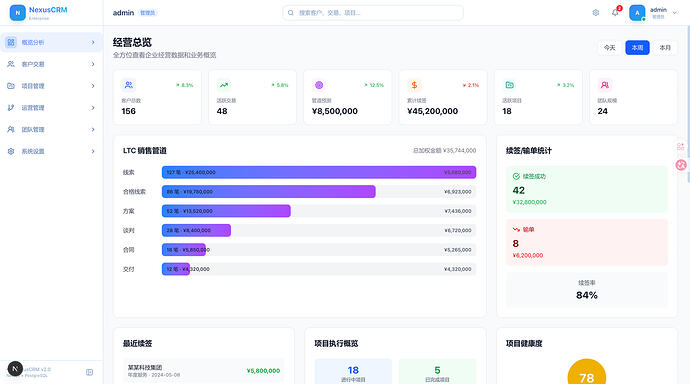Open the ¥5,800,000 recent renewal row
Screen dimensions: 690x384
click(x=203, y=371)
